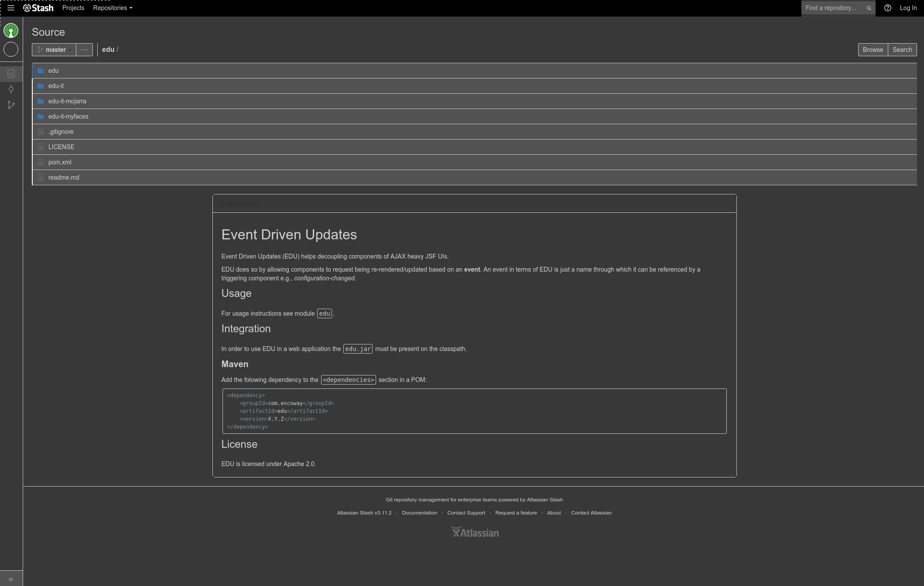Click the help question mark icon

tap(887, 8)
